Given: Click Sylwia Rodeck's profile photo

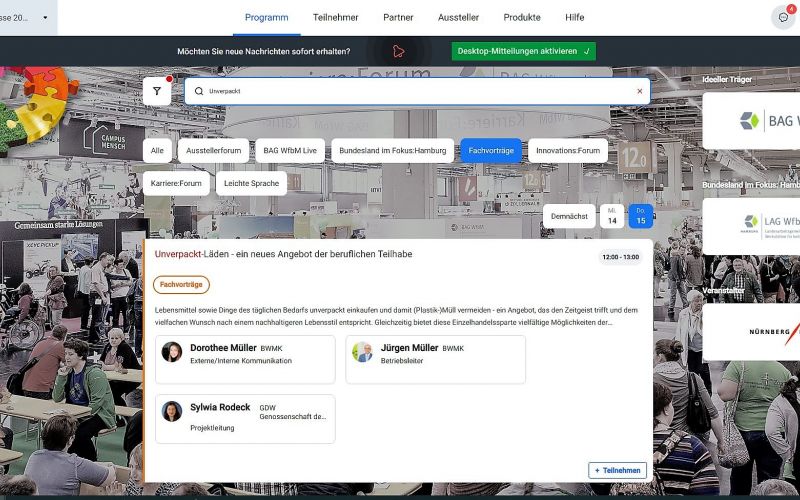Looking at the screenshot, I should coord(172,411).
